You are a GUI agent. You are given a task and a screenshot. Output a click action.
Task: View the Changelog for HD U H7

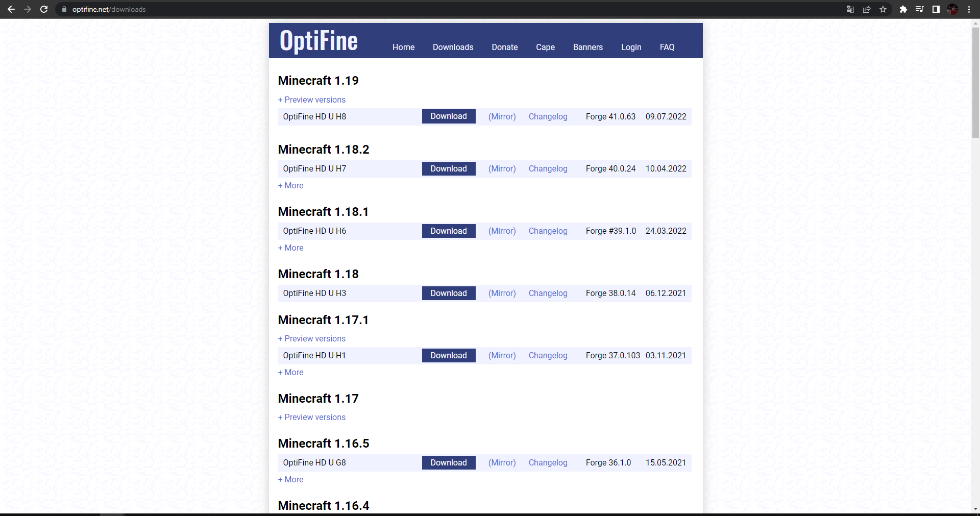[548, 168]
